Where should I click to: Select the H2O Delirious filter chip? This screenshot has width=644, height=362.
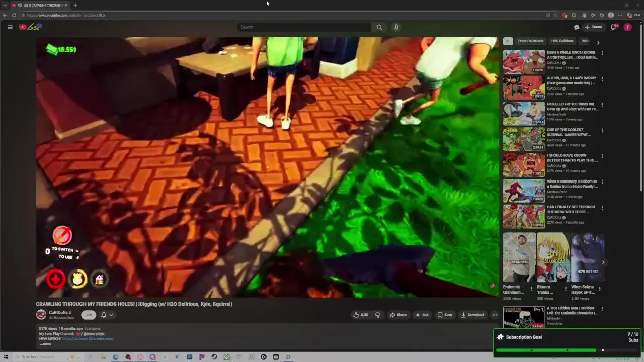pyautogui.click(x=562, y=41)
